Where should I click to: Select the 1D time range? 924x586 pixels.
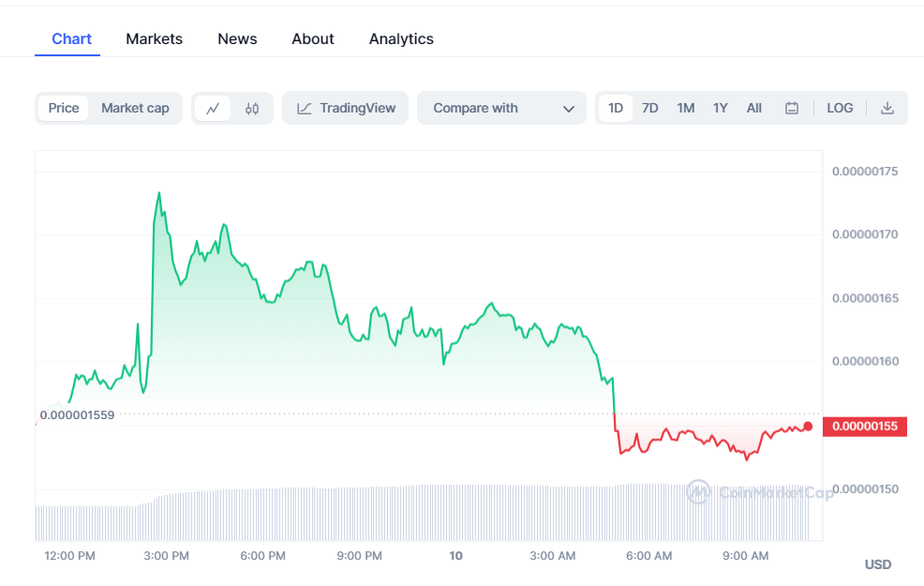tap(616, 109)
